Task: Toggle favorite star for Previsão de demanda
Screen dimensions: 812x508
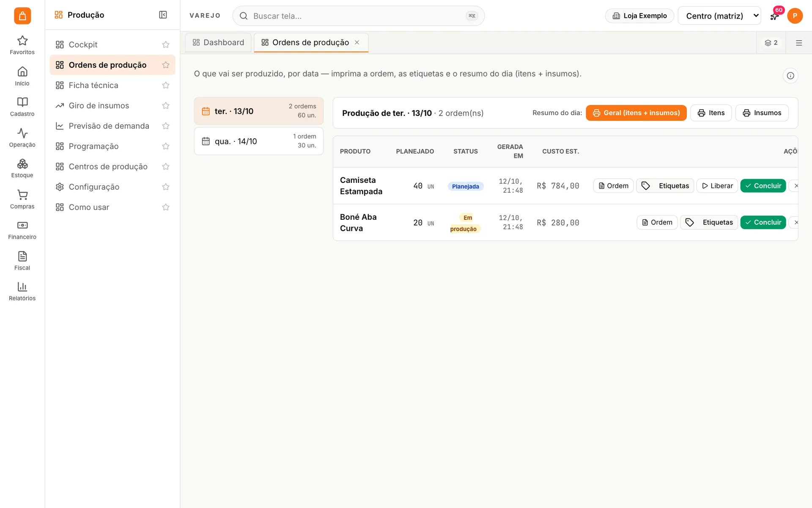Action: tap(166, 126)
